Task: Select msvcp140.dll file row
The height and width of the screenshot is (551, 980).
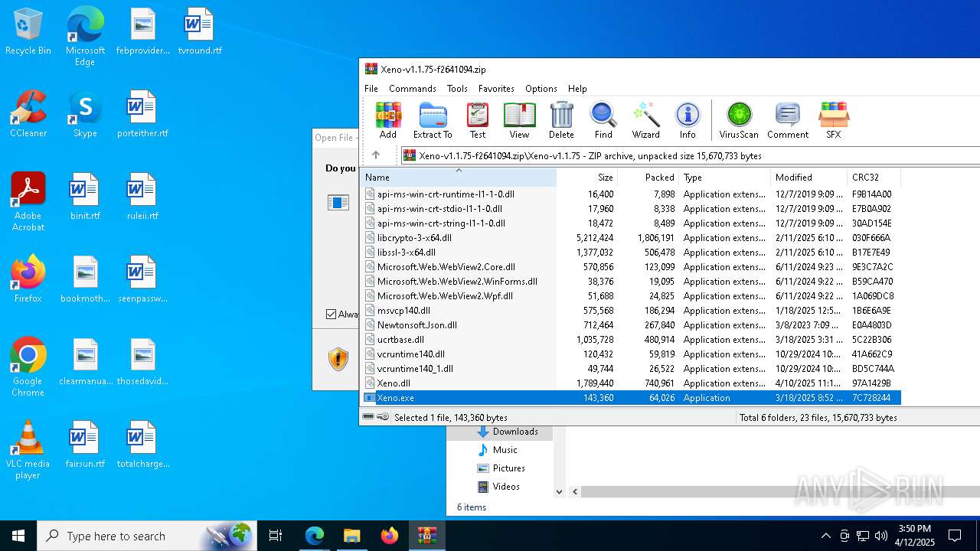Action: (x=631, y=311)
